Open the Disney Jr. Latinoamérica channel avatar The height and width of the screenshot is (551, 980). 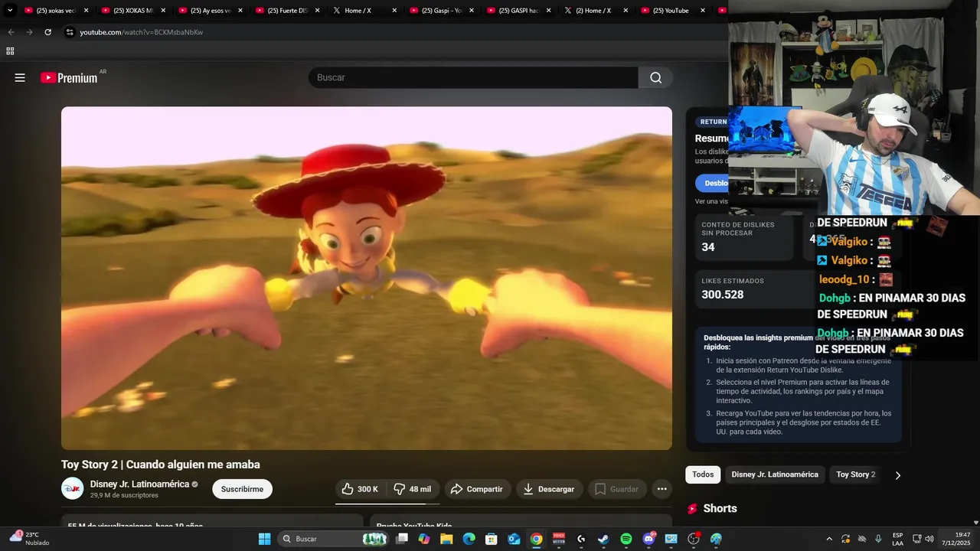point(72,488)
